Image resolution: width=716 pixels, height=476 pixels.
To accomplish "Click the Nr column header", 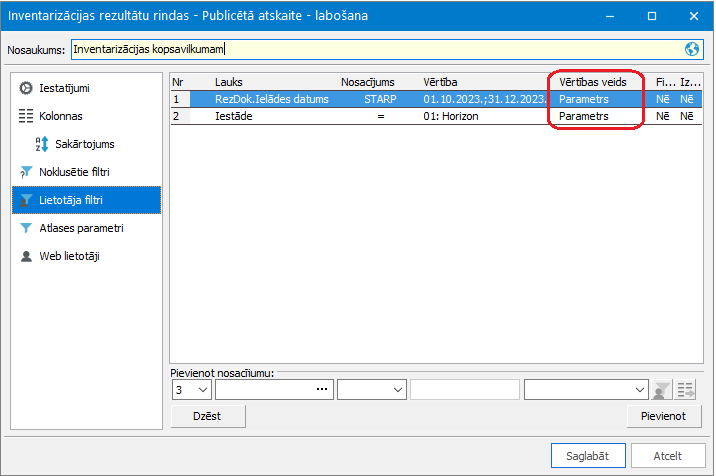I will 178,82.
